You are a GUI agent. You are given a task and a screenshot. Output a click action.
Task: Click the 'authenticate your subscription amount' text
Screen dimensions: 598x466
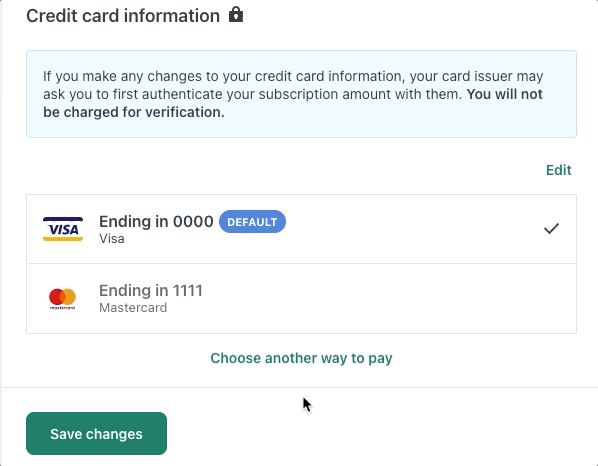(x=240, y=94)
